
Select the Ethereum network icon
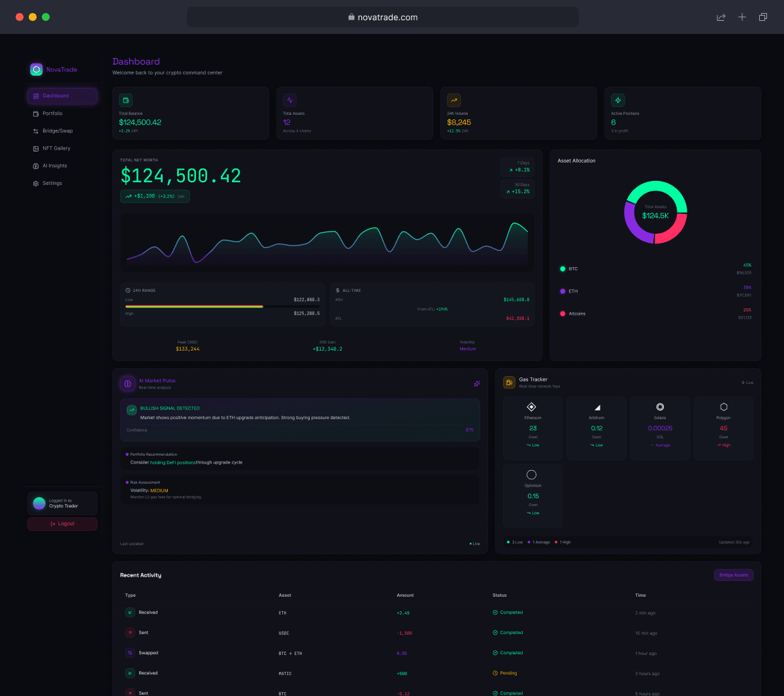532,407
